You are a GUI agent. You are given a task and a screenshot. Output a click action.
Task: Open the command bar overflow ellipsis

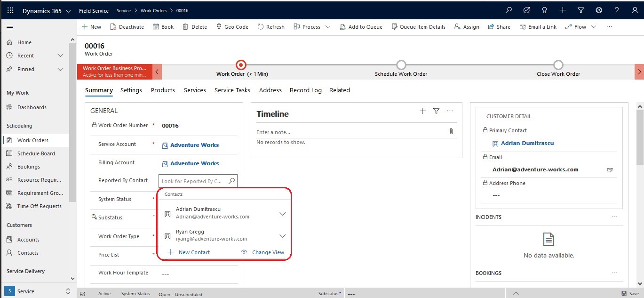609,27
